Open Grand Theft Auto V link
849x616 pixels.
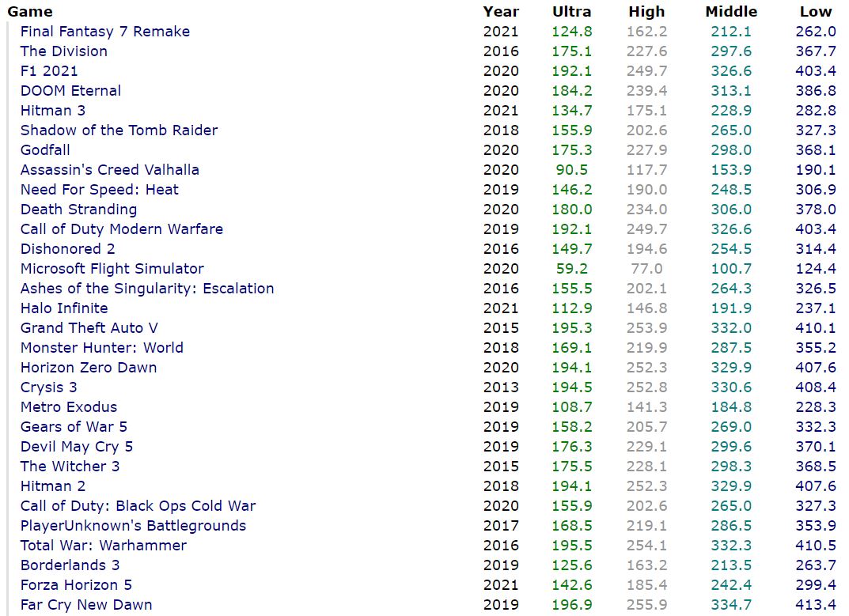coord(89,328)
